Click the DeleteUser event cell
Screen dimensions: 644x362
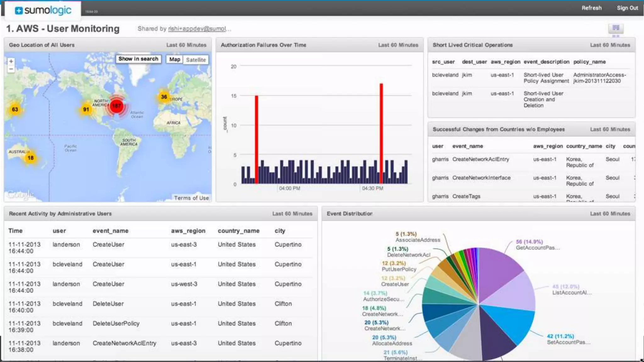pyautogui.click(x=108, y=304)
